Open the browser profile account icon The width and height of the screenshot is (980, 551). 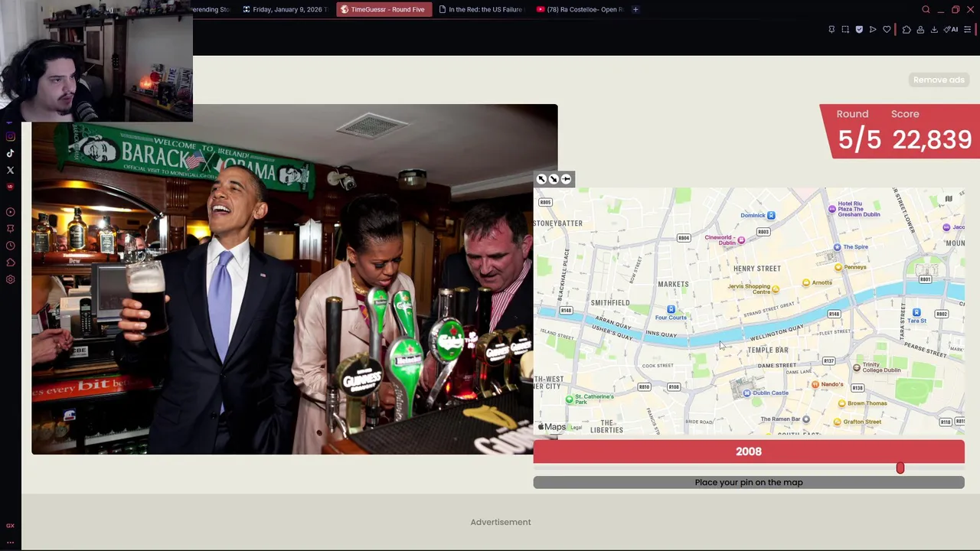(x=920, y=30)
